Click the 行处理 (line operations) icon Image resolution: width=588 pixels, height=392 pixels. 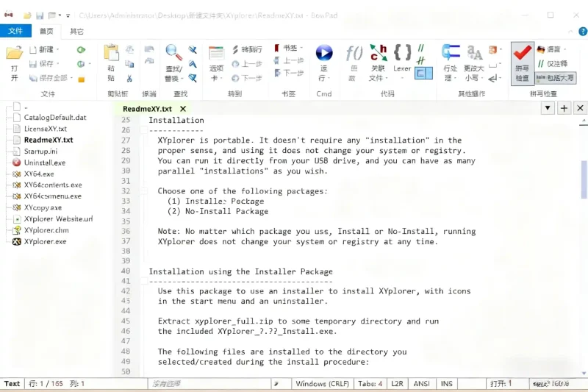click(x=450, y=54)
